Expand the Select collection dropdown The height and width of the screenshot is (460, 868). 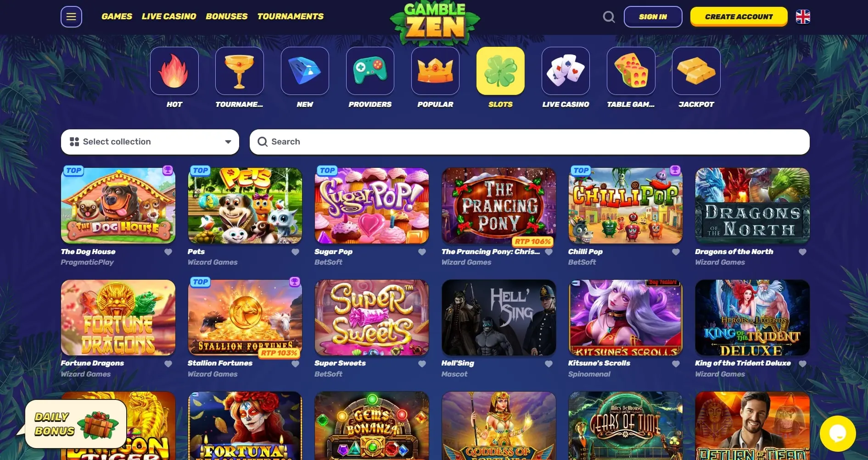point(150,142)
